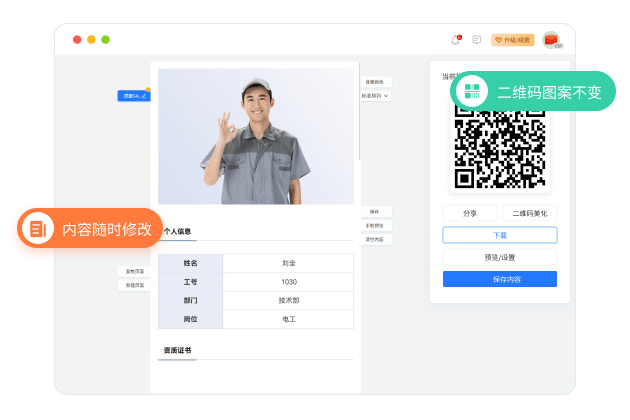Image resolution: width=630 pixels, height=420 pixels.
Task: Click the 升级/续费 upgrade button
Action: point(513,40)
